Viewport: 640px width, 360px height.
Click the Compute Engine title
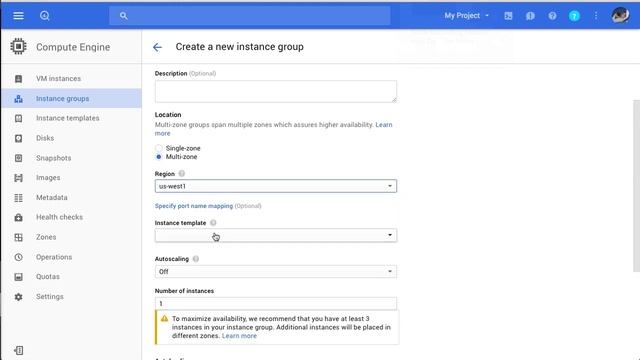click(73, 47)
